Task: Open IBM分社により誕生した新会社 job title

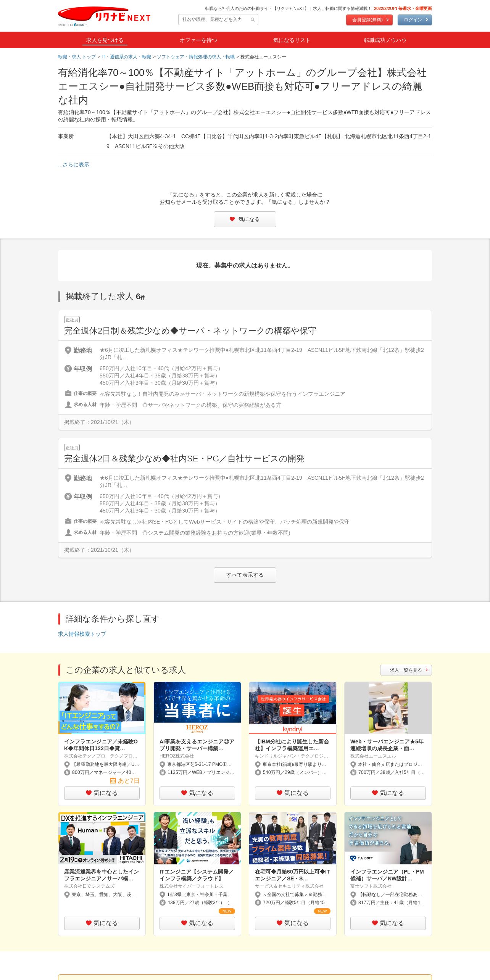Action: point(292,745)
